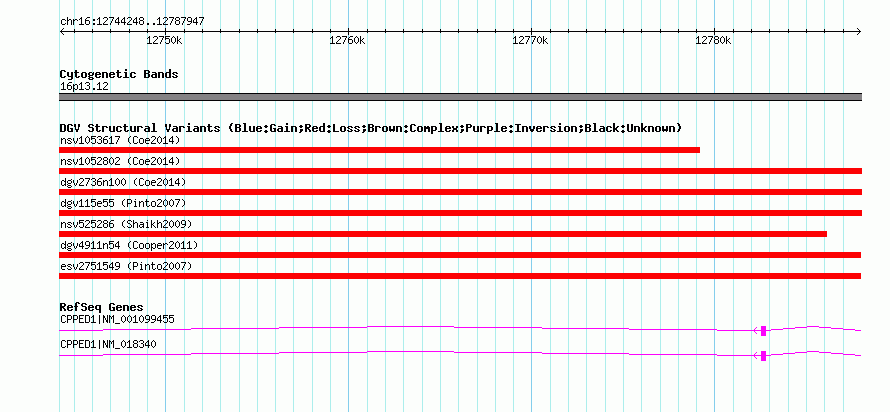Click the 12780k ruler tick label
890x412 pixels.
click(x=713, y=40)
